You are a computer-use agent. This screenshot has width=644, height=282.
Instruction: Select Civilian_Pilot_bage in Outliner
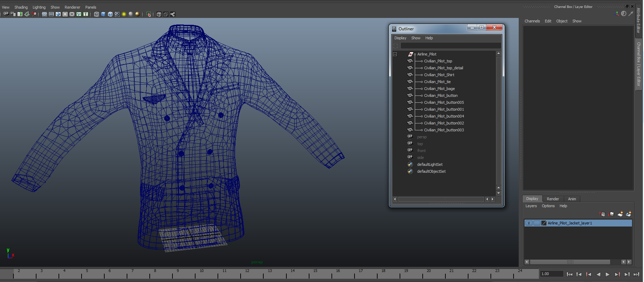[x=439, y=89]
